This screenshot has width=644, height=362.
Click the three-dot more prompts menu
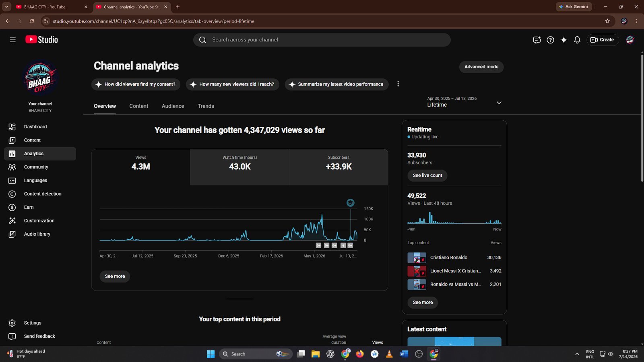pyautogui.click(x=398, y=84)
